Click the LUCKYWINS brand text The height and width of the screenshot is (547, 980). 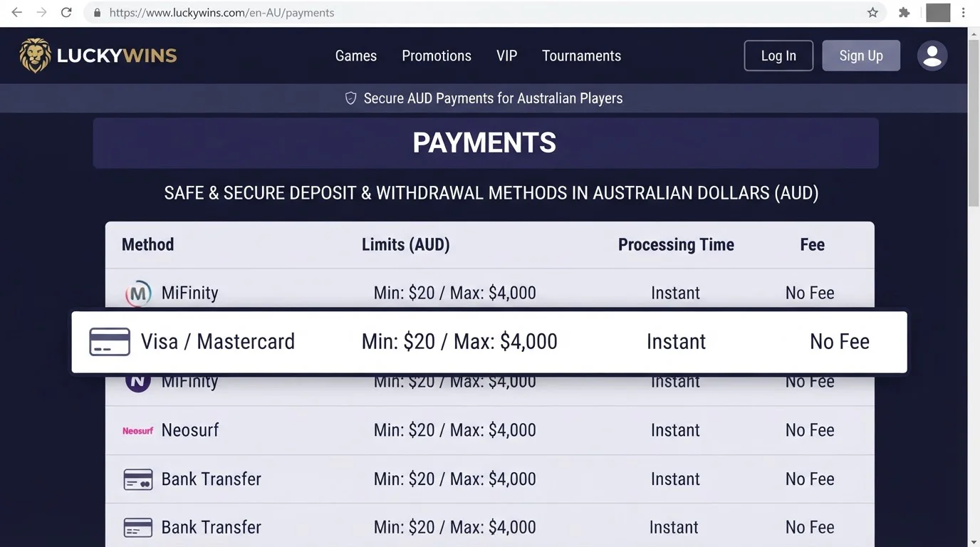(117, 56)
